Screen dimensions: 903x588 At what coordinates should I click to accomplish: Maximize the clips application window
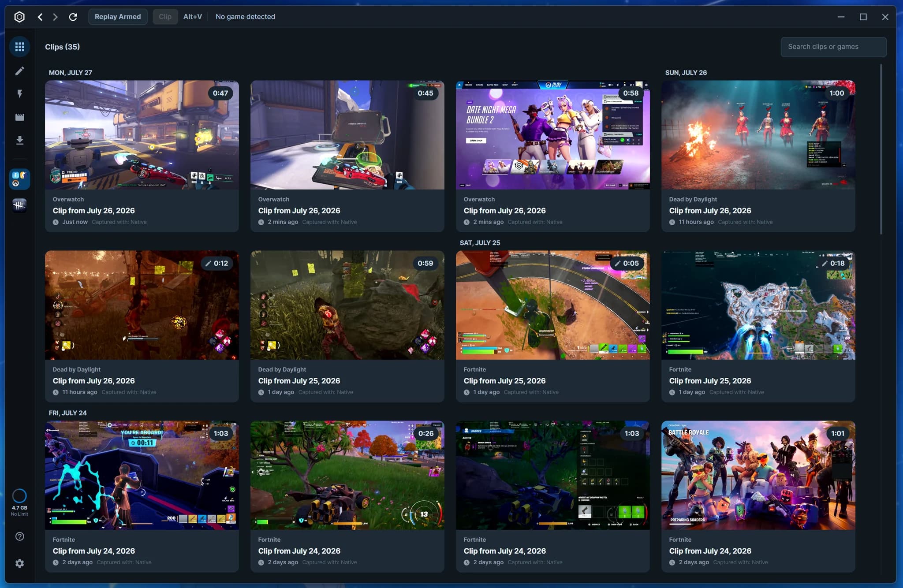[863, 17]
